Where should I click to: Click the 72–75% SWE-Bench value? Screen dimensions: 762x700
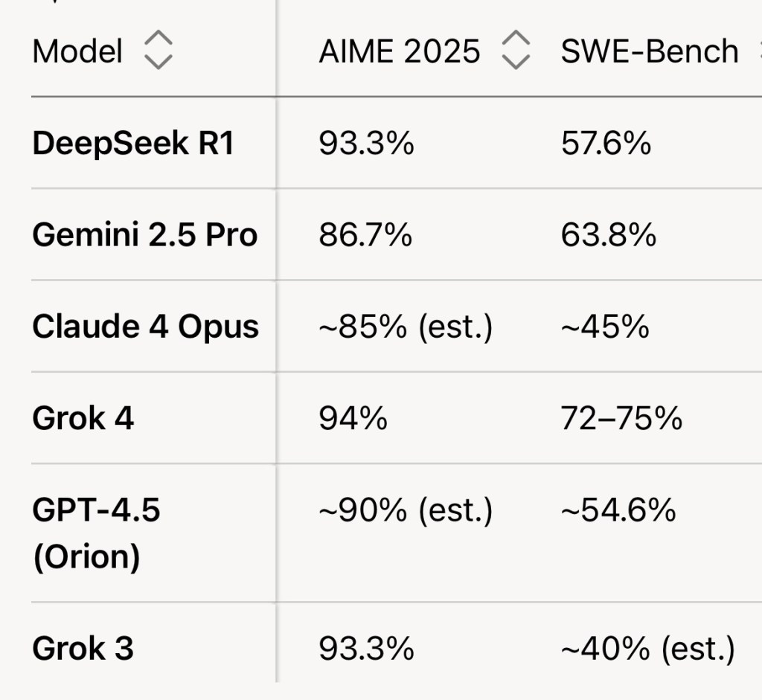click(x=621, y=418)
